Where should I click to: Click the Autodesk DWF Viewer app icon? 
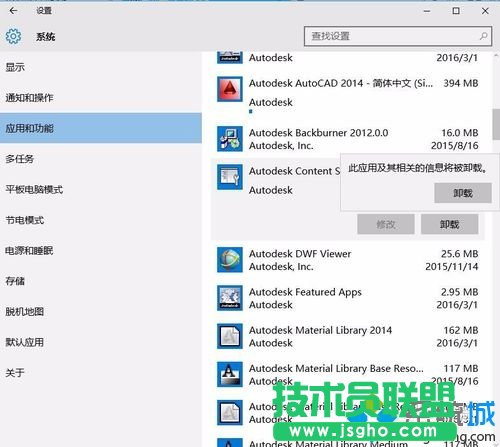pyautogui.click(x=230, y=260)
